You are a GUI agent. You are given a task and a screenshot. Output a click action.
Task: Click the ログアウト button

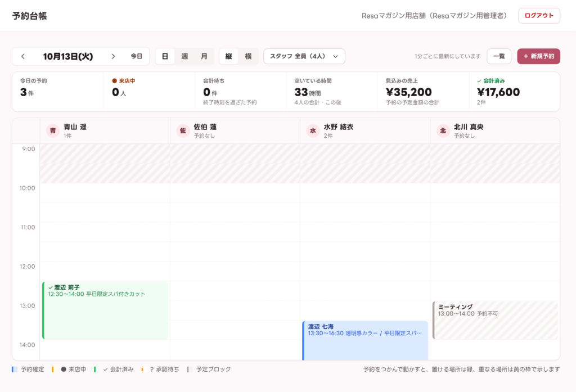coord(539,15)
